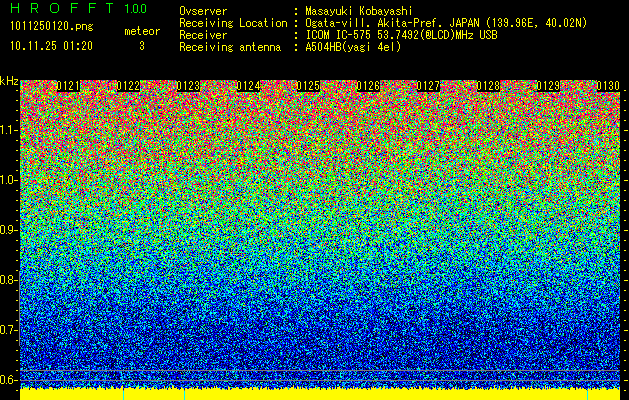The width and height of the screenshot is (629, 400).
Task: Click the 0130 time marker
Action: coord(608,86)
